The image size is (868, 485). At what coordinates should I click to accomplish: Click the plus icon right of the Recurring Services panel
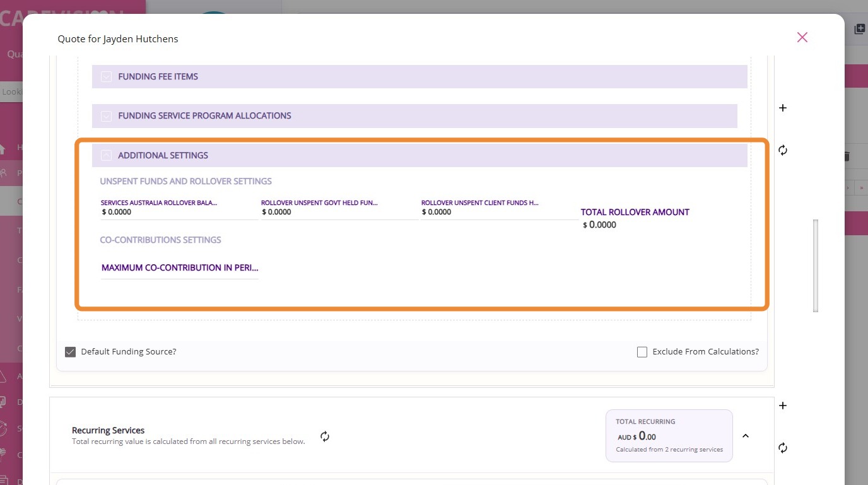[x=783, y=406]
